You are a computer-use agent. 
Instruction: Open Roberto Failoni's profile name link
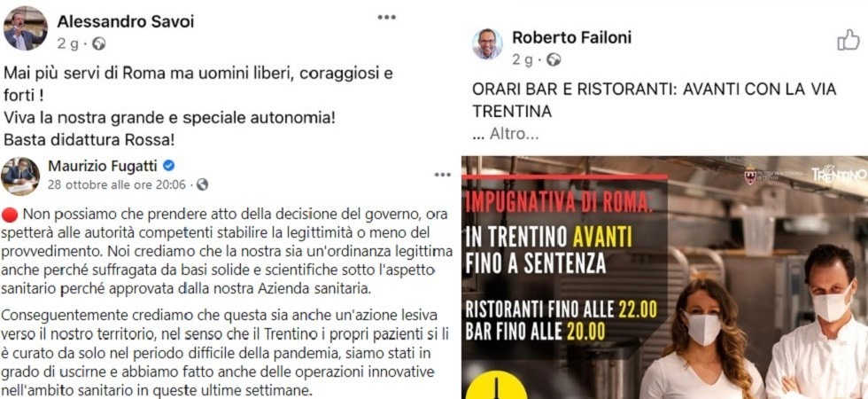[572, 37]
